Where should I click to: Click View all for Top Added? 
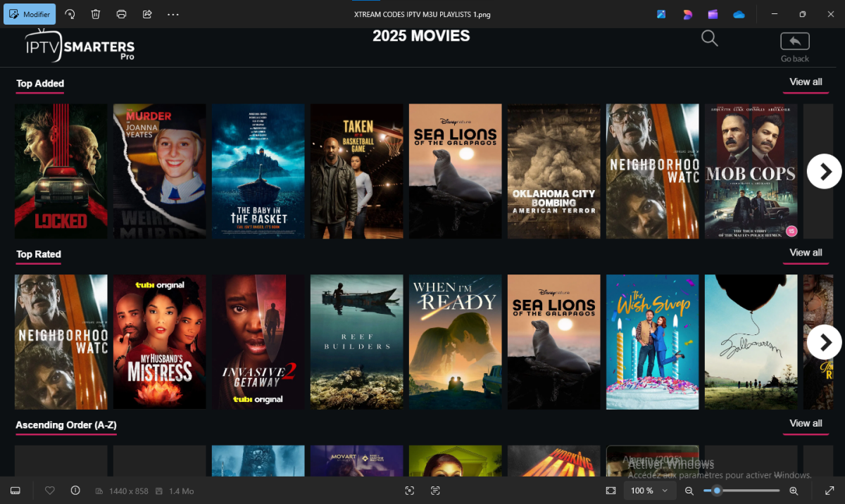pos(806,82)
